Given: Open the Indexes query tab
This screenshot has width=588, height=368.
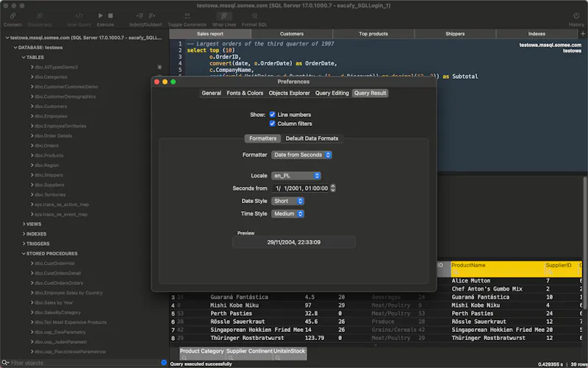Looking at the screenshot, I should pos(537,34).
